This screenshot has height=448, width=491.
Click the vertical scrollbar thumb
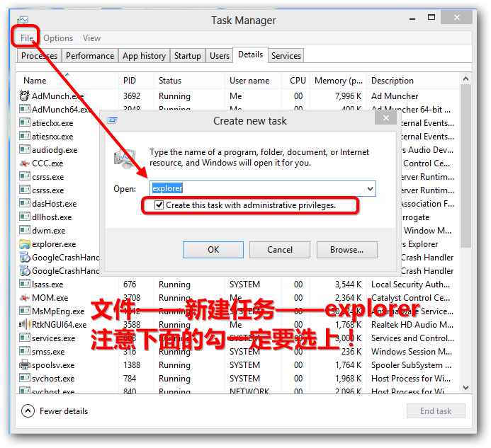coord(465,166)
